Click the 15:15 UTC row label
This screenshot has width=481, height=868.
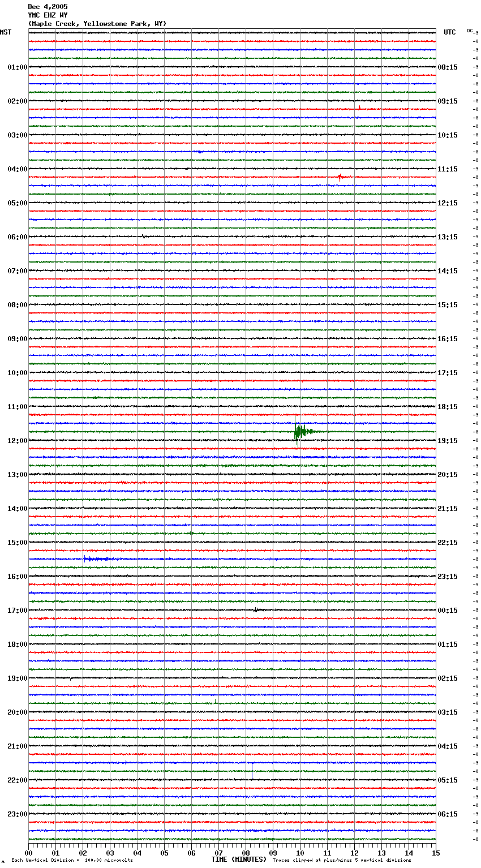point(448,305)
